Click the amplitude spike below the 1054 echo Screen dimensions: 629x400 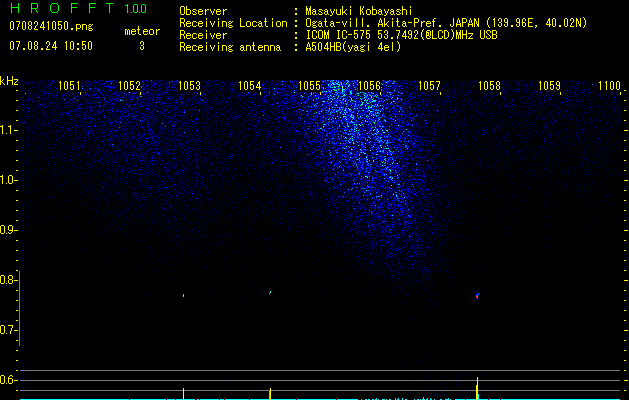pyautogui.click(x=270, y=394)
